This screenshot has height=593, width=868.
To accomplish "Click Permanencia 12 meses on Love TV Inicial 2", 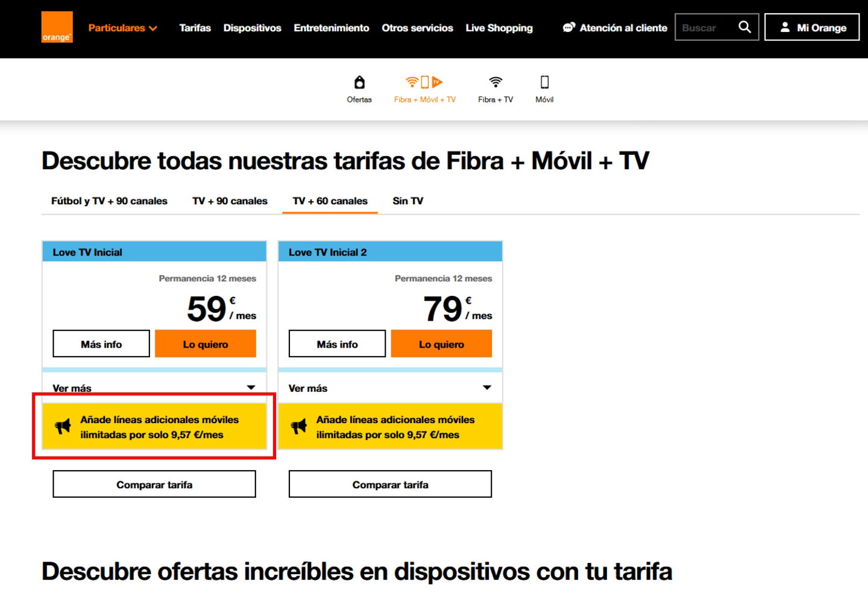I will click(x=443, y=278).
